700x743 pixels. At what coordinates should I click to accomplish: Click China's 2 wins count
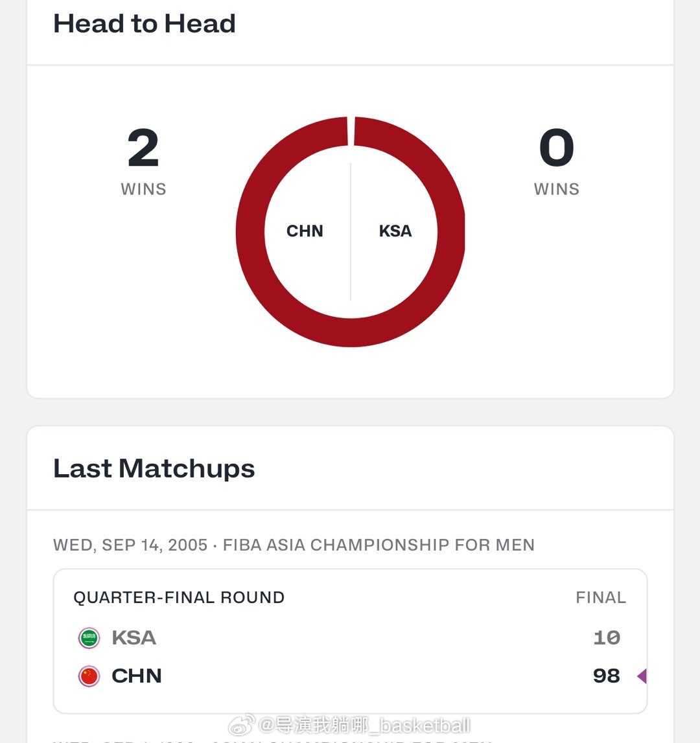(x=143, y=147)
